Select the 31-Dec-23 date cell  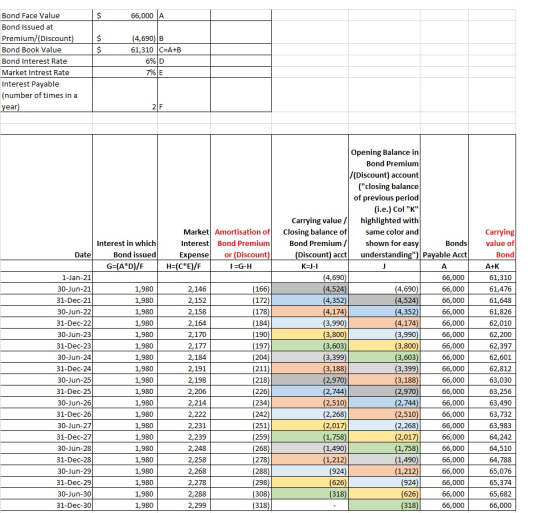pyautogui.click(x=46, y=346)
